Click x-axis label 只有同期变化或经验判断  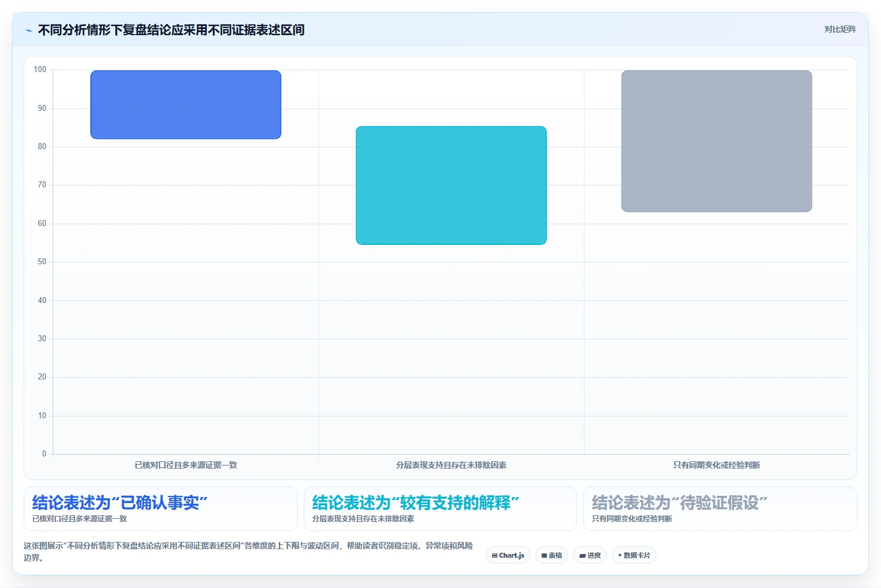[x=717, y=465]
